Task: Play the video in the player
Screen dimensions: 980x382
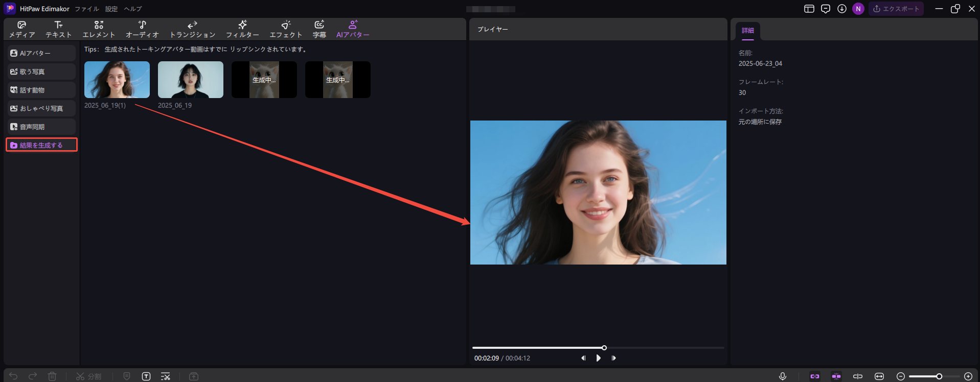Action: coord(599,358)
